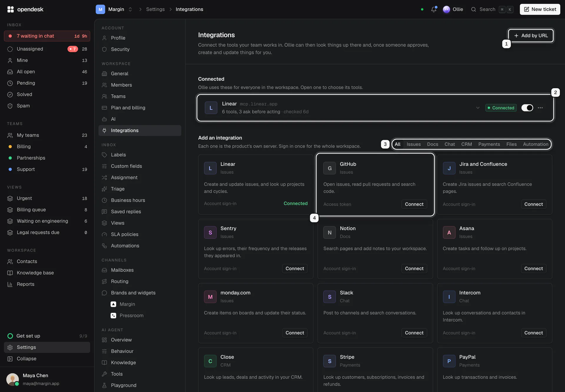Connect the Sentry integration

(295, 268)
